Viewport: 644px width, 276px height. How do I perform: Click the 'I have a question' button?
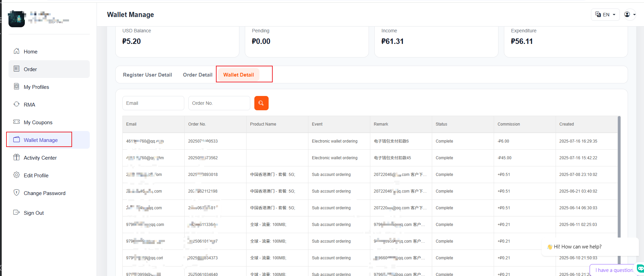[614, 270]
